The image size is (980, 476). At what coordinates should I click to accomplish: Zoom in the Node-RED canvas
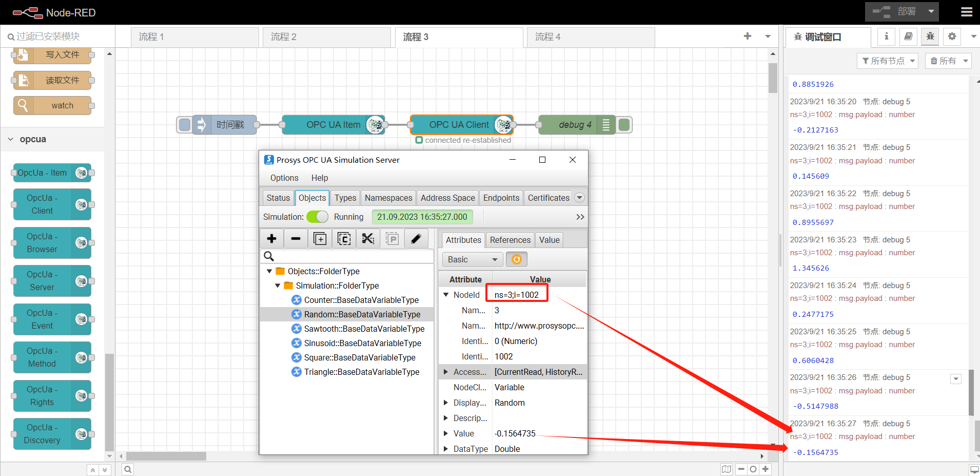tap(766, 469)
